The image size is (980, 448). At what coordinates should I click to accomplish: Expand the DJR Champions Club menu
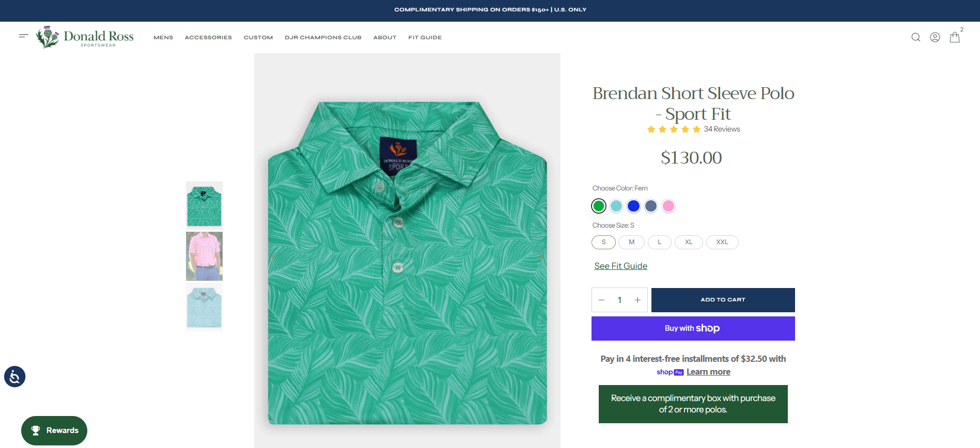point(323,38)
